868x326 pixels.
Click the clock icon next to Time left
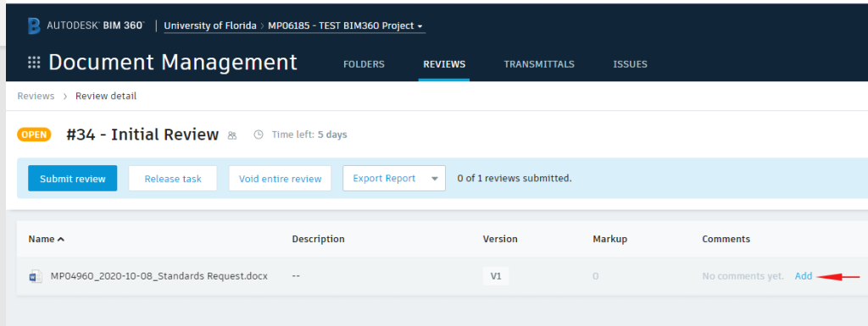(259, 135)
